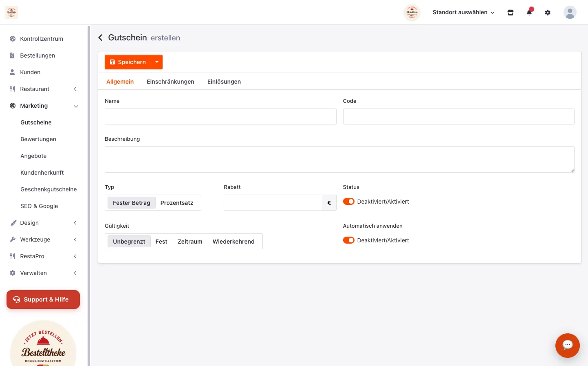Open Angebote in the sidebar
Image resolution: width=588 pixels, height=366 pixels.
(33, 156)
